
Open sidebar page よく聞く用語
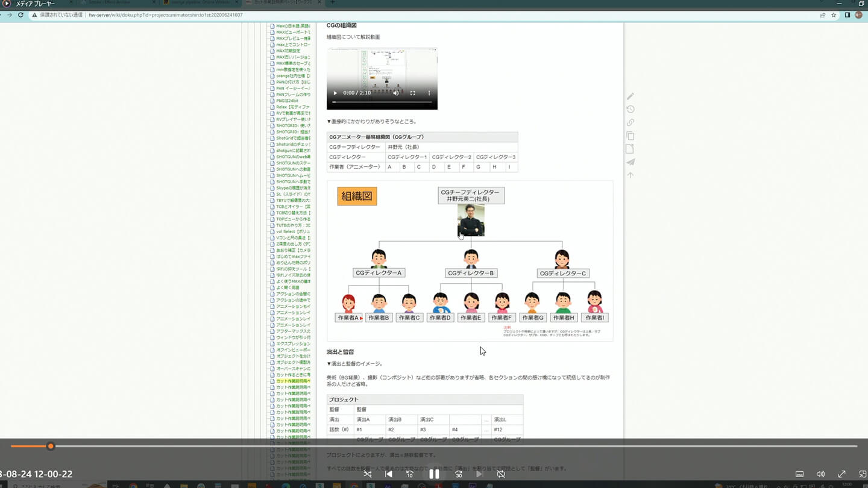coord(287,287)
